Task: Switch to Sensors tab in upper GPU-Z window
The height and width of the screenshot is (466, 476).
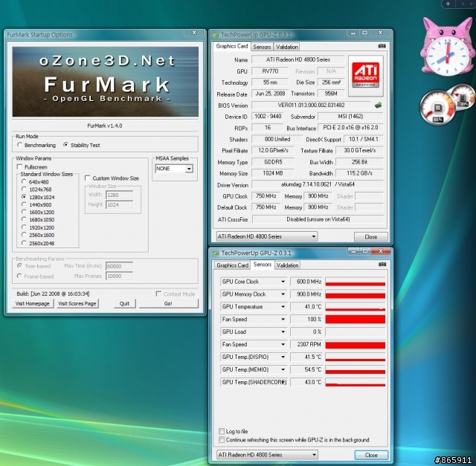Action: [262, 47]
